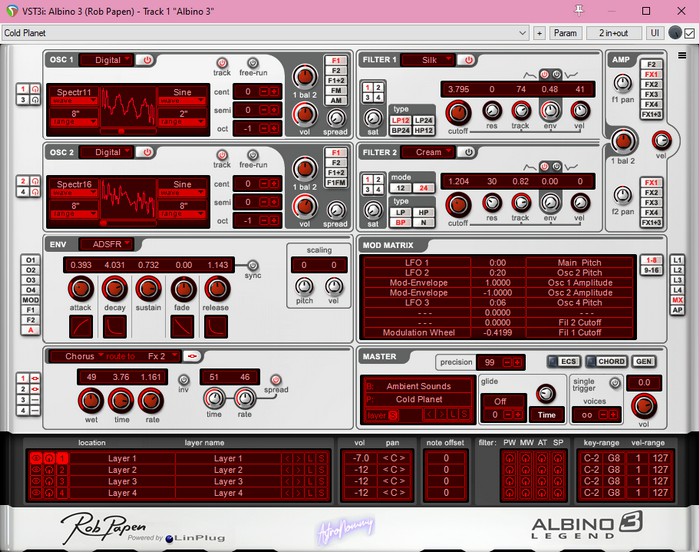This screenshot has width=700, height=552.
Task: Select envelope O2 tab
Action: 30,270
